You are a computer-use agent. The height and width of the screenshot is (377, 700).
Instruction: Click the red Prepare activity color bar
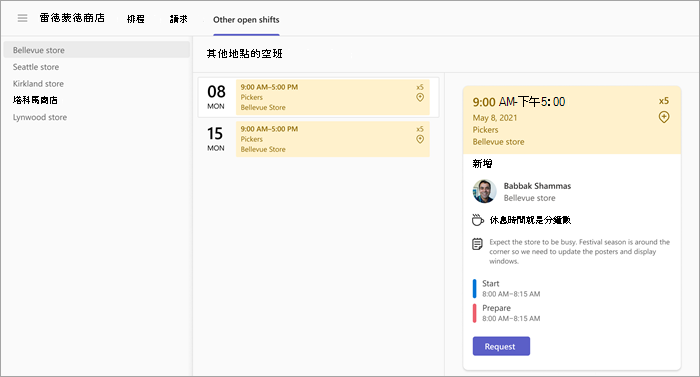pos(475,313)
